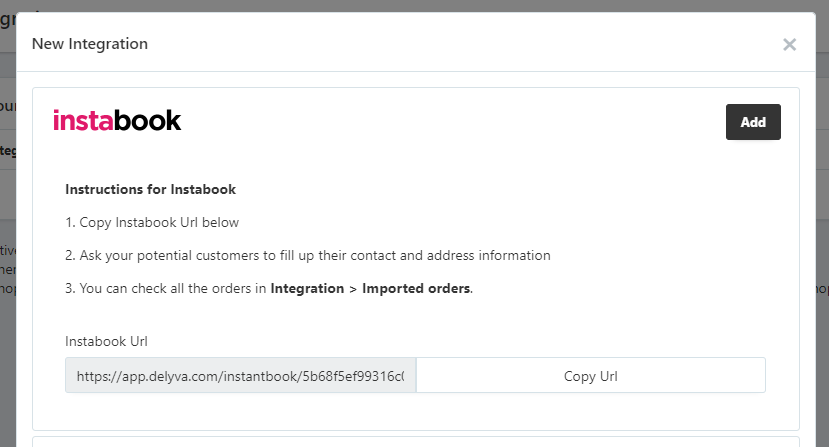Click the Add button for Instabook

[x=753, y=122]
